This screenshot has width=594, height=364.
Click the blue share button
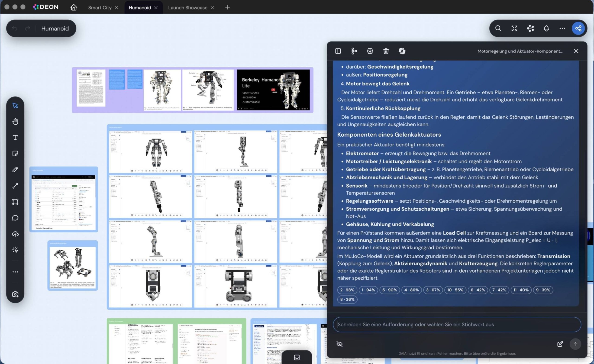(578, 29)
